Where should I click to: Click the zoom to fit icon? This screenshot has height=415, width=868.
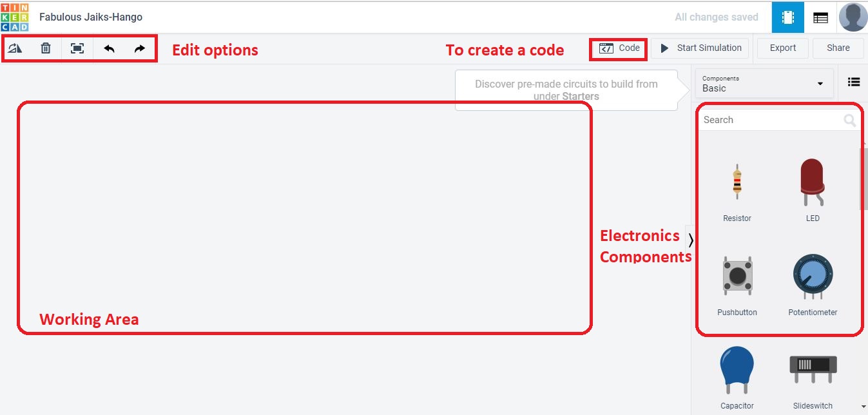click(77, 48)
